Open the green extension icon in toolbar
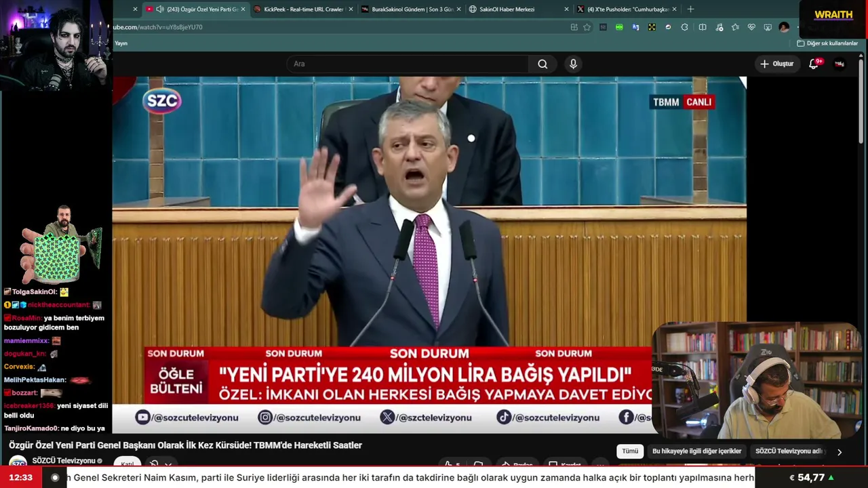Image resolution: width=868 pixels, height=488 pixels. pos(619,27)
